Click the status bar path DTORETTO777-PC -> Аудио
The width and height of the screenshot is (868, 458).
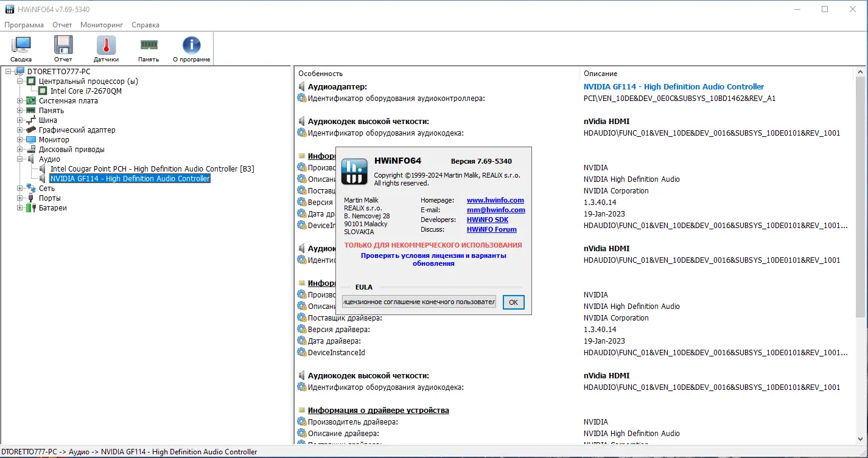(x=129, y=452)
